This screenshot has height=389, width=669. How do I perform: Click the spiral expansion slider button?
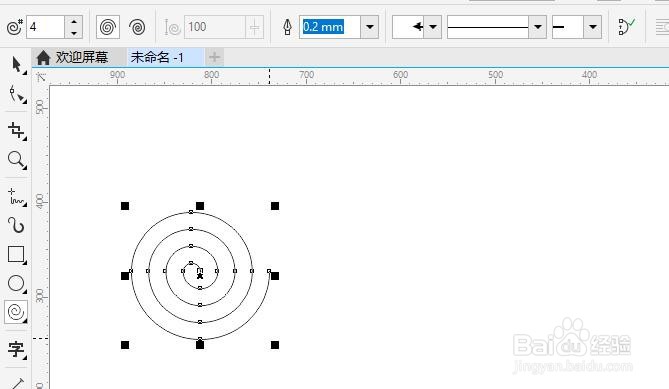[254, 27]
